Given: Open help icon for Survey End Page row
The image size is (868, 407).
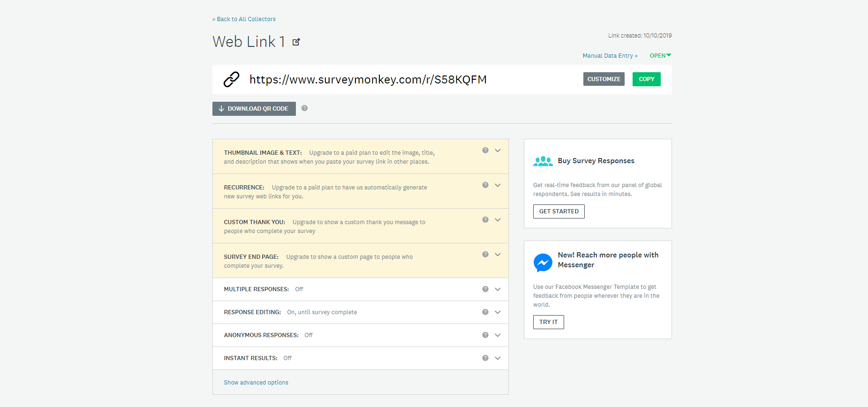Looking at the screenshot, I should point(485,255).
